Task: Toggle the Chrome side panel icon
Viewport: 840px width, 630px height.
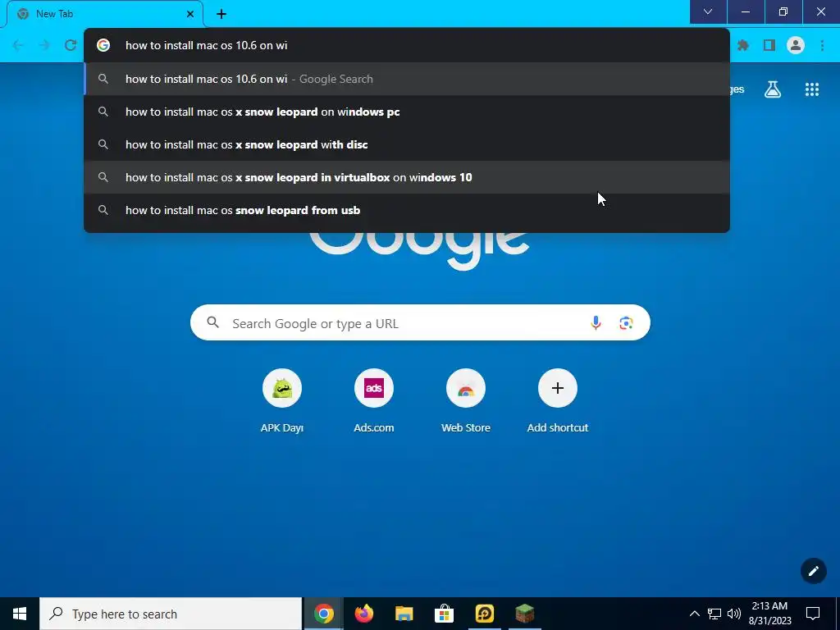Action: 769,46
